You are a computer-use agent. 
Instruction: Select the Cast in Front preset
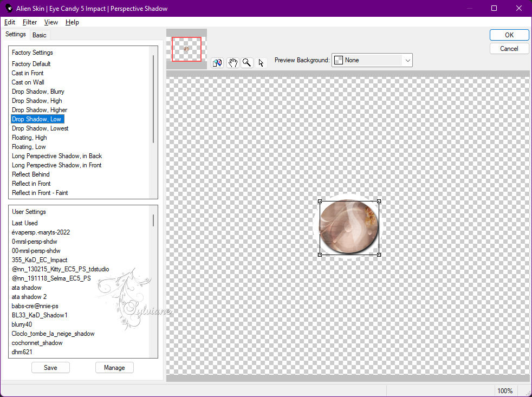tap(28, 73)
